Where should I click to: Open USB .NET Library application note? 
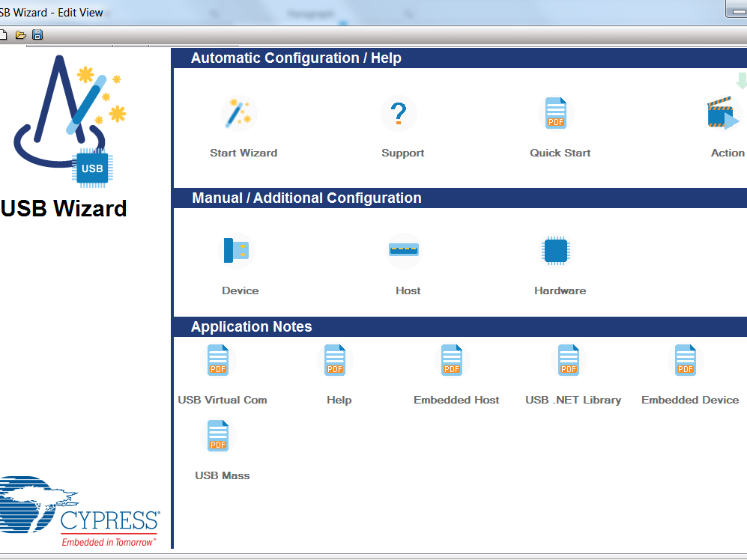569,361
